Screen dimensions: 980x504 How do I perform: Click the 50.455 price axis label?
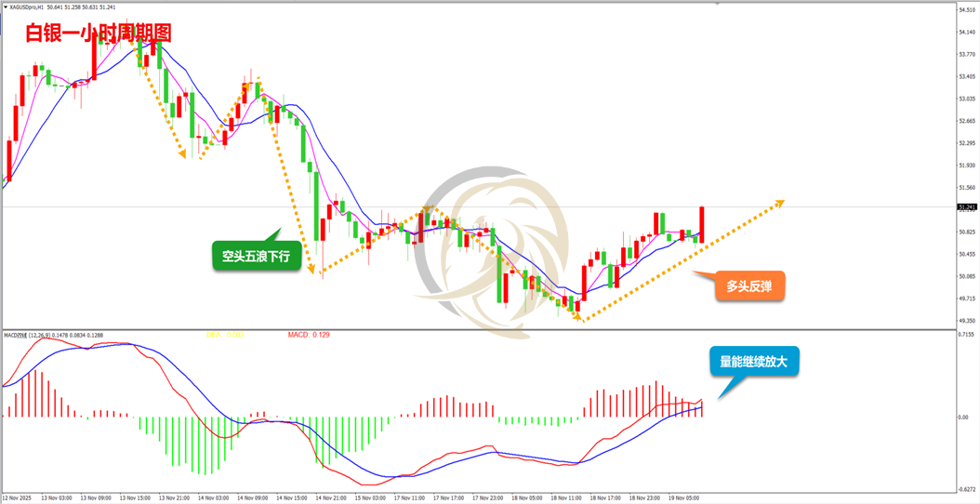tap(967, 254)
